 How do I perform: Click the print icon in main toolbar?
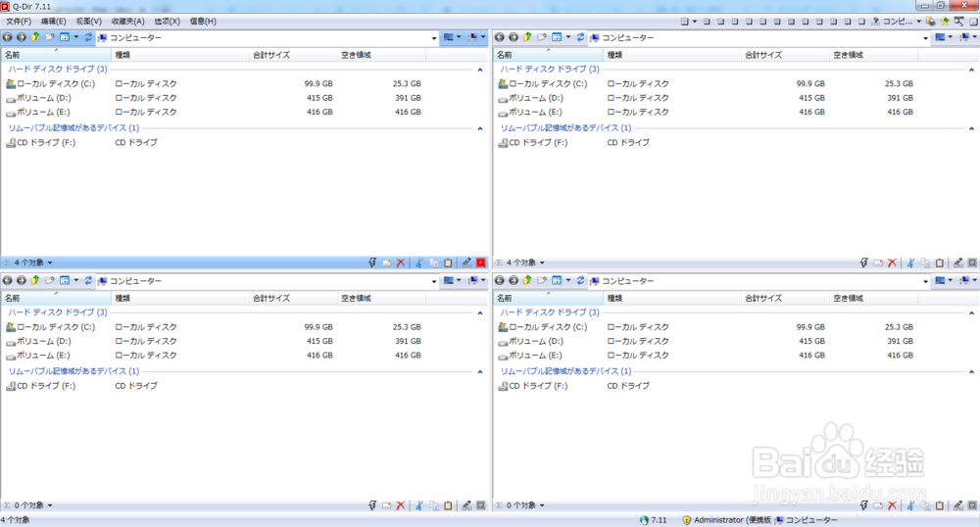[x=931, y=22]
